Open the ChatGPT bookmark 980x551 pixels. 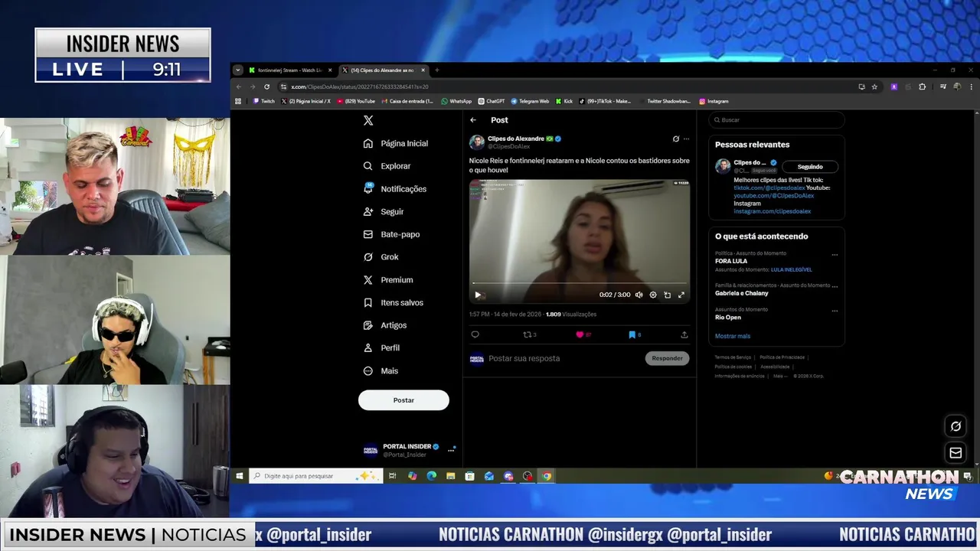(x=492, y=101)
